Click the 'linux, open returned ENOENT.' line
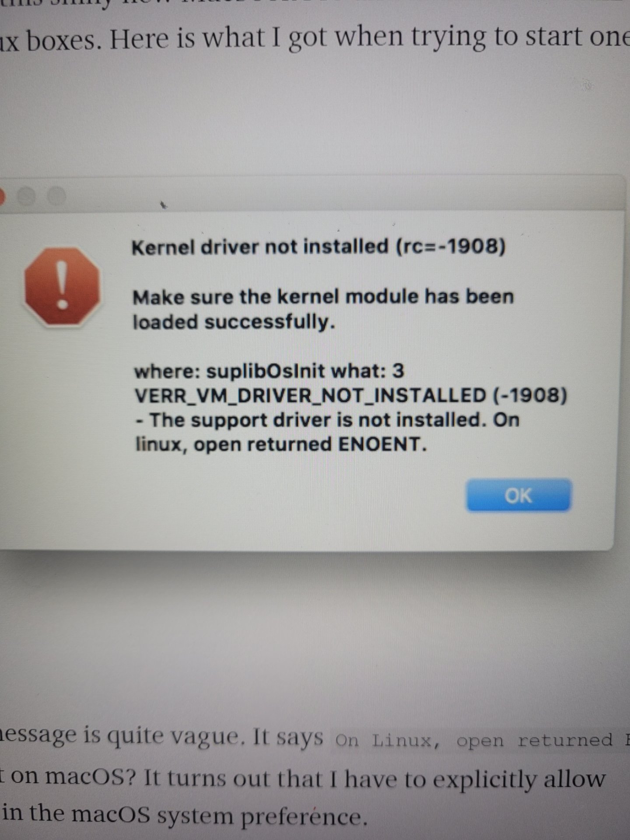This screenshot has width=630, height=840. pos(281,445)
